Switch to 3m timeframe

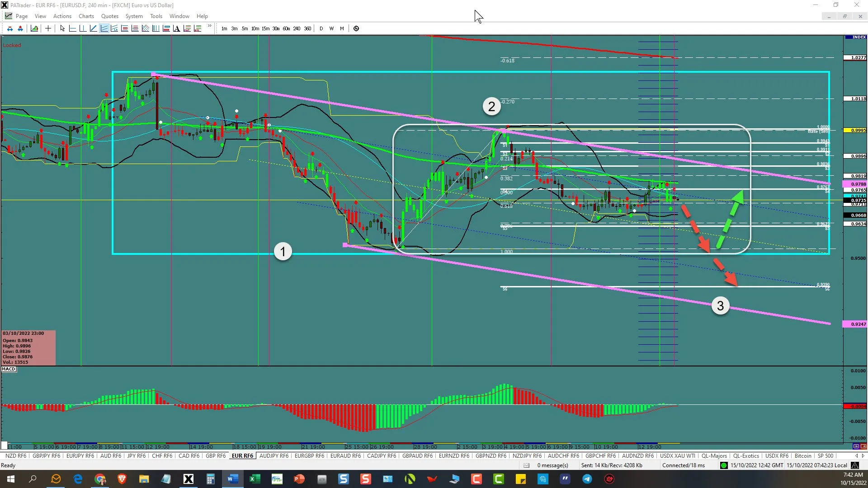pos(234,28)
